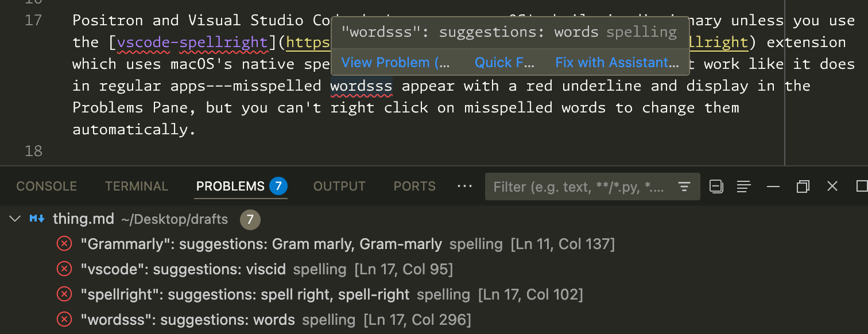Collapse the thing.md problems group

click(15, 219)
